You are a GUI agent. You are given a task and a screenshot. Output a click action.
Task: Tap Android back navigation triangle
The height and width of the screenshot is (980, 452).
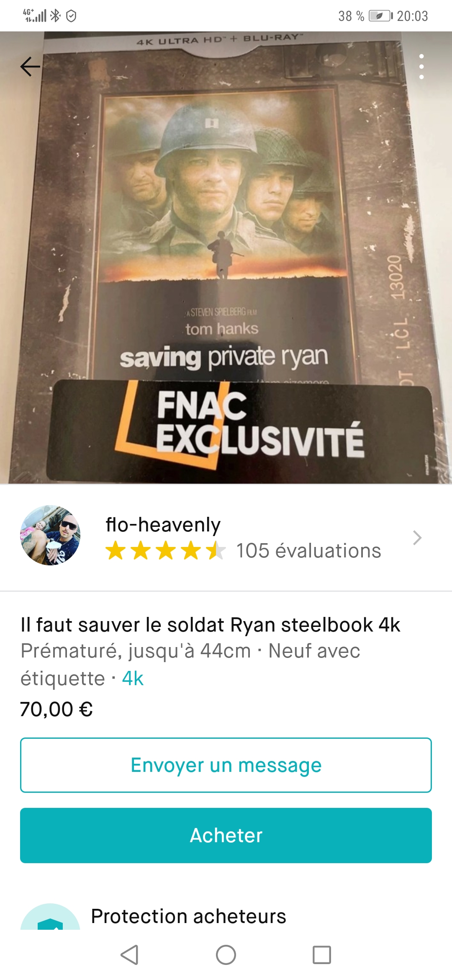[x=129, y=955]
